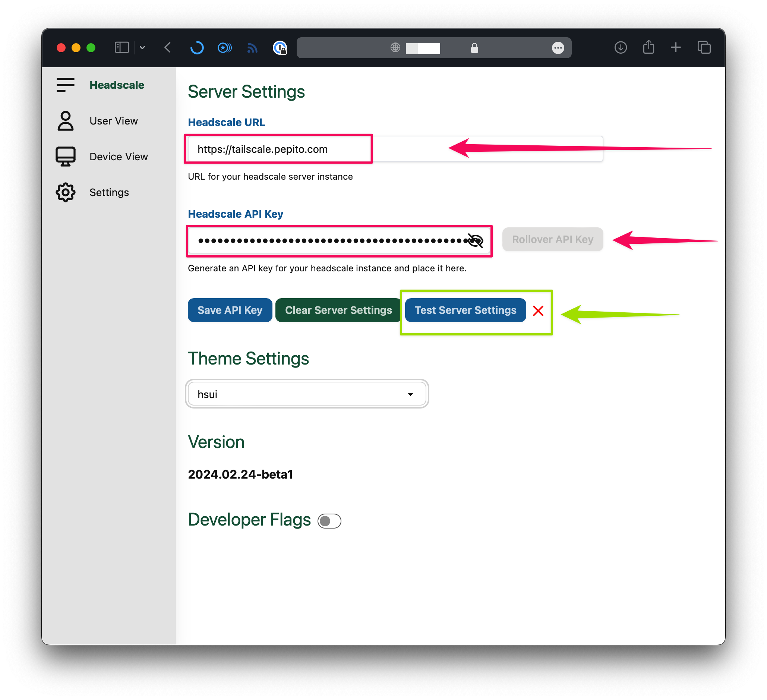
Task: Show the Safari tab overview
Action: point(704,48)
